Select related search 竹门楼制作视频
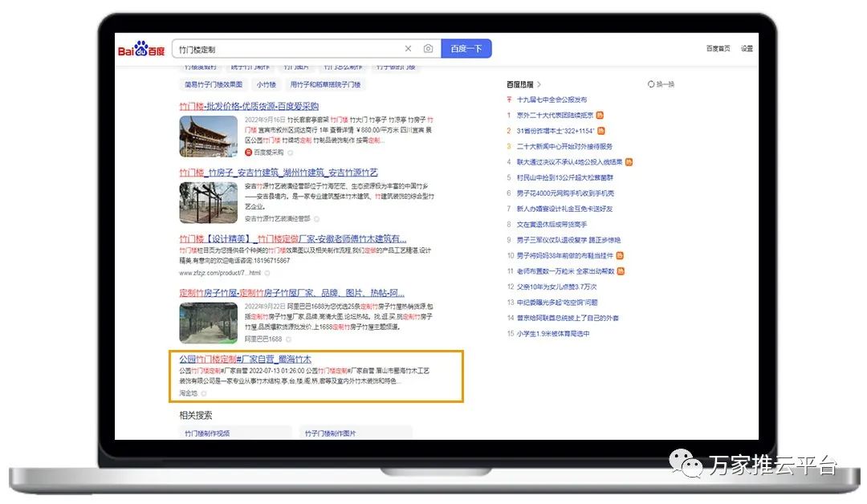This screenshot has height=504, width=867. 207,433
